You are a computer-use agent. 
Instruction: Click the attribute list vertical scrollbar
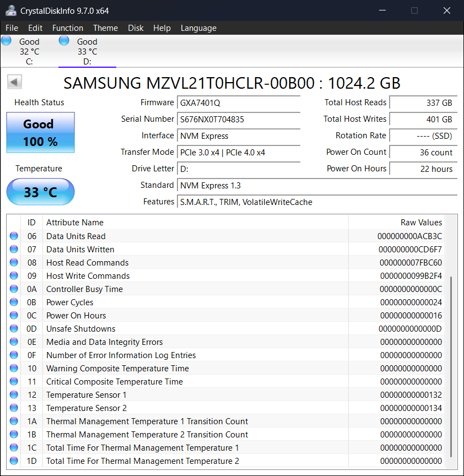pyautogui.click(x=451, y=364)
